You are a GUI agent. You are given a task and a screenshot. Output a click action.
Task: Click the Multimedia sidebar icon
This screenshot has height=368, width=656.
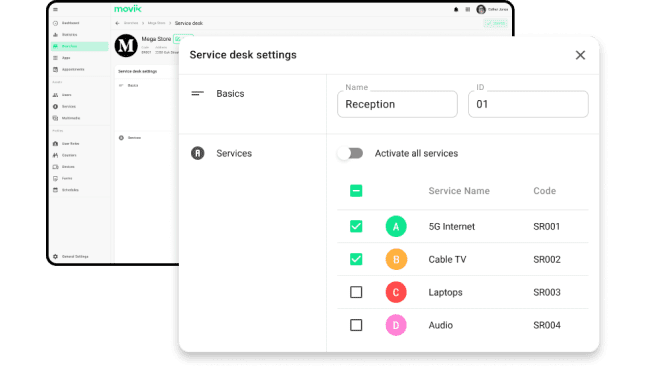[55, 118]
